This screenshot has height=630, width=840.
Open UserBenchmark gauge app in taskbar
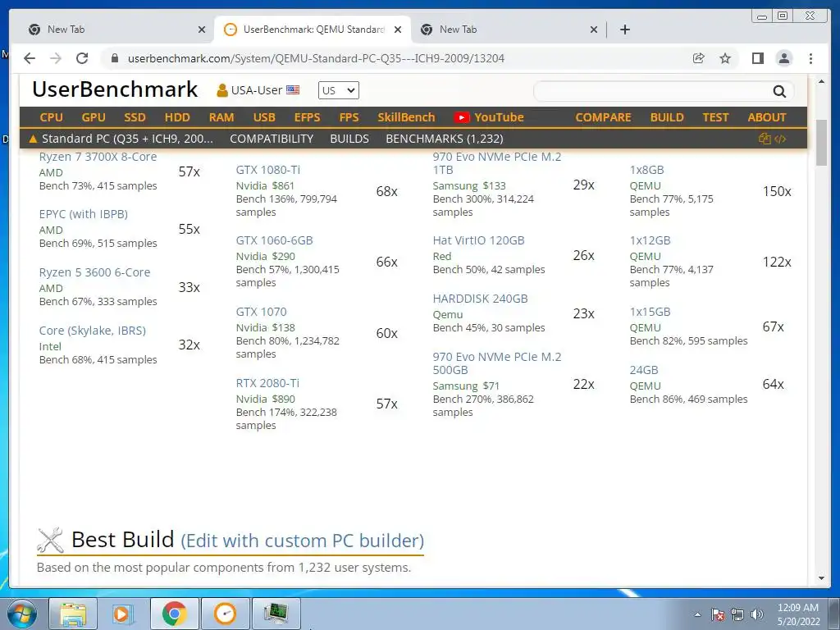pos(225,614)
